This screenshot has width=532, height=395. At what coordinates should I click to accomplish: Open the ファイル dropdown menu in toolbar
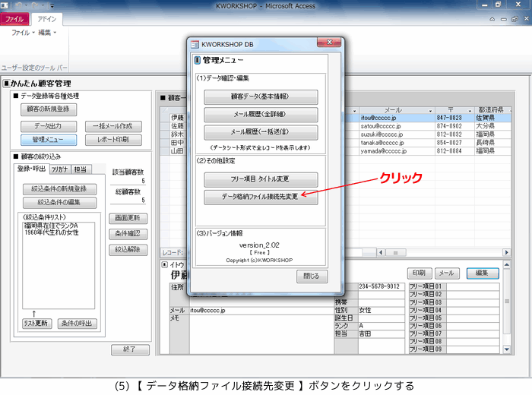(23, 33)
